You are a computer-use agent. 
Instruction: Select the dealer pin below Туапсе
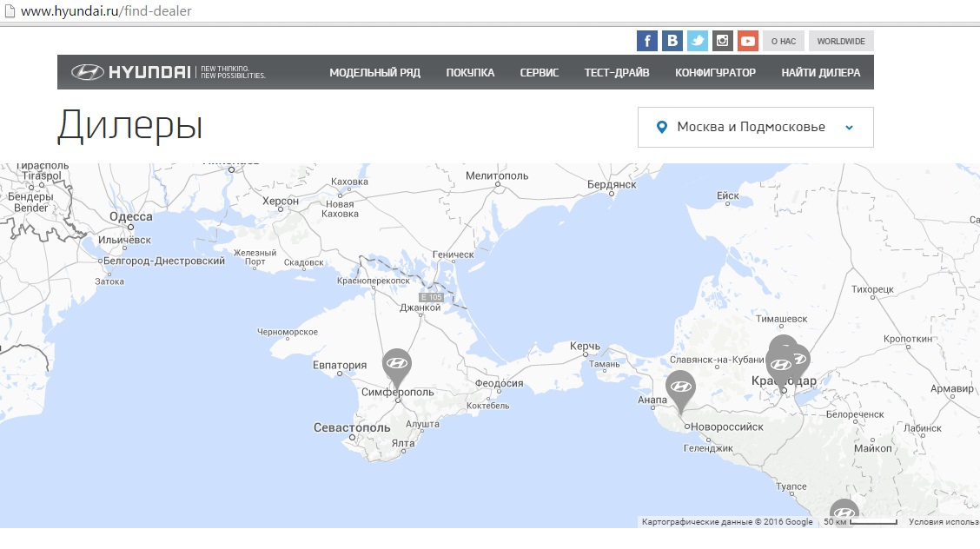(x=844, y=513)
